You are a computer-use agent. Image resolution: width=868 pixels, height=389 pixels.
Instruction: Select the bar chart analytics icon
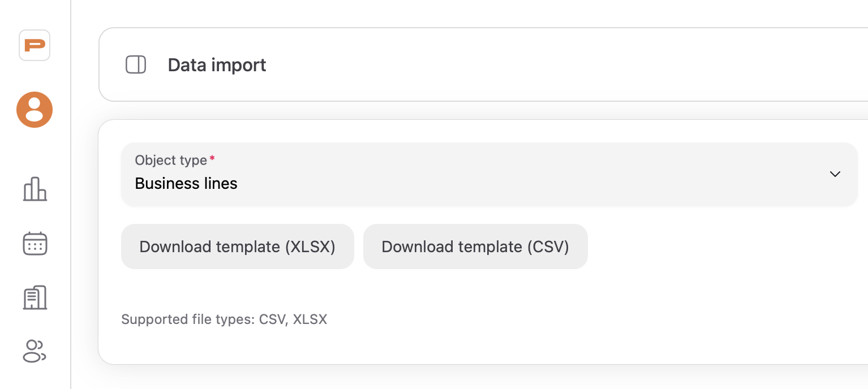34,190
